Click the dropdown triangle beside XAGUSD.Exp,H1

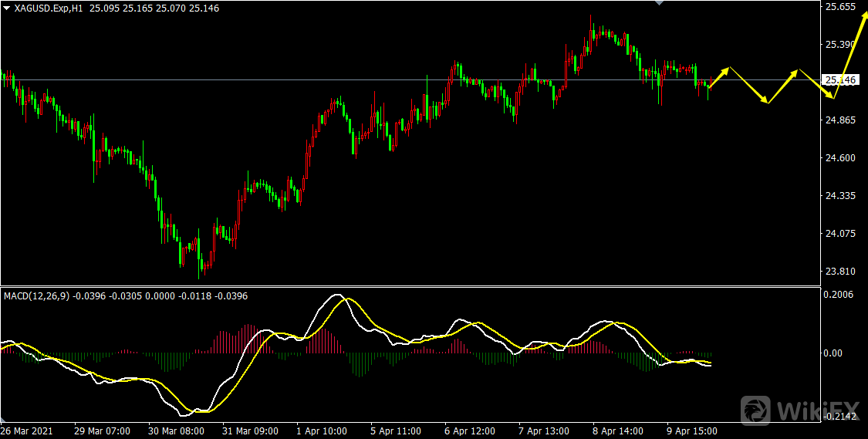[x=7, y=7]
